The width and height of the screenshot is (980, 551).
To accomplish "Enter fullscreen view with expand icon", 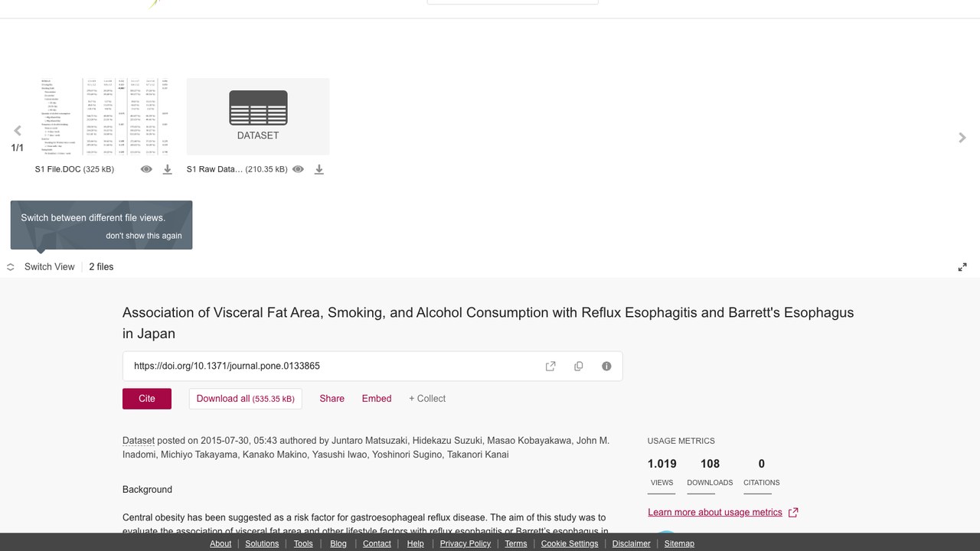I will click(x=962, y=267).
